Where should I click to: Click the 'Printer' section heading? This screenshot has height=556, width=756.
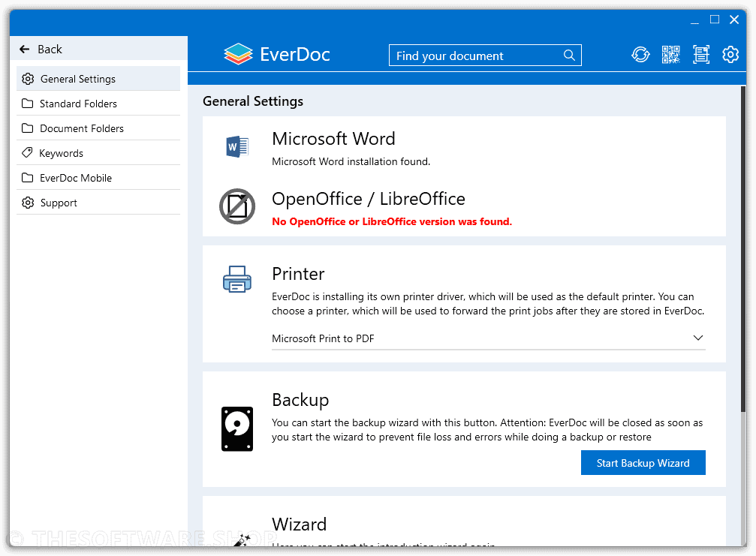pyautogui.click(x=299, y=274)
